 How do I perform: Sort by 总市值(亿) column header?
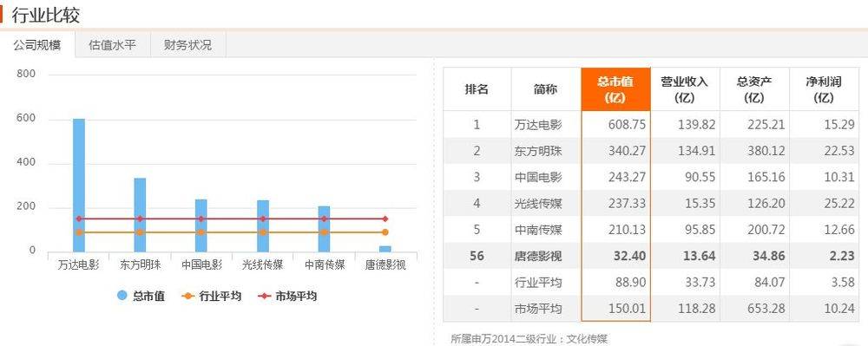[x=615, y=89]
